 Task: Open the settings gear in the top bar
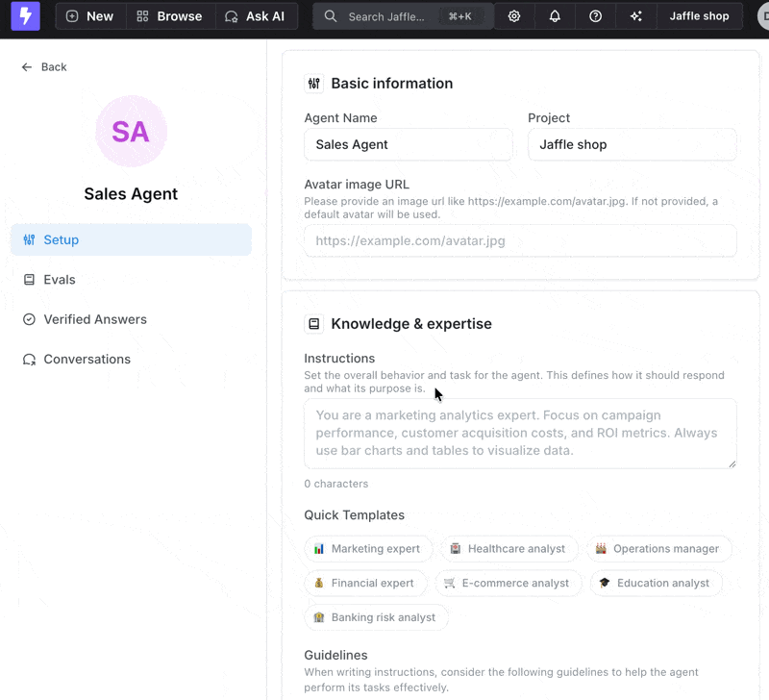(x=514, y=15)
